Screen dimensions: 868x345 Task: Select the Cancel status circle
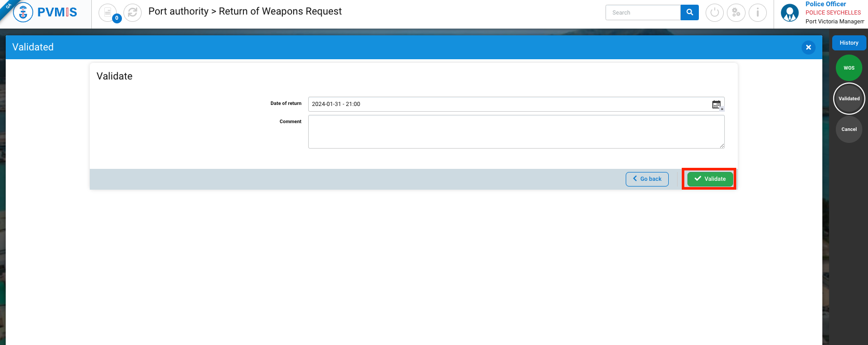[x=849, y=129]
